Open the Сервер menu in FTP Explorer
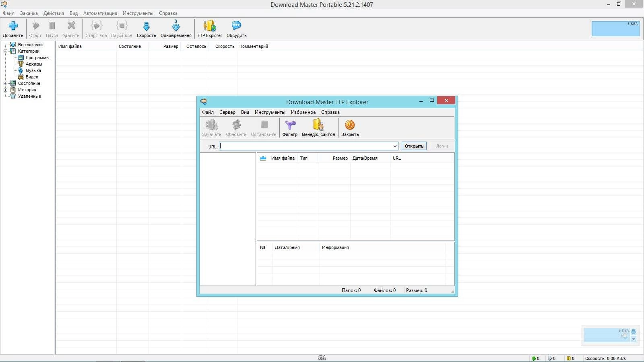Screen dimensions: 644x362 pyautogui.click(x=227, y=112)
